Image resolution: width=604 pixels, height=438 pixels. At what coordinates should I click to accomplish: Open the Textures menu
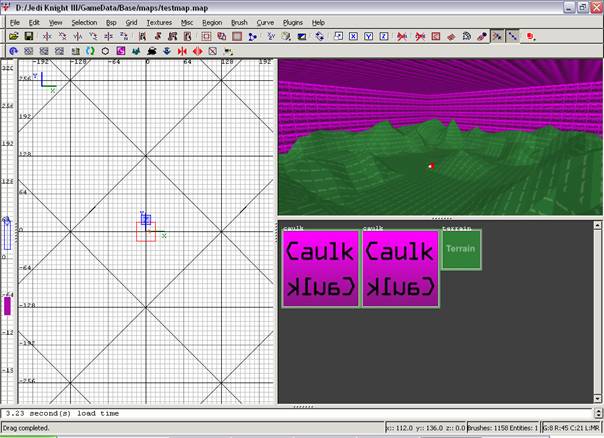(x=159, y=22)
